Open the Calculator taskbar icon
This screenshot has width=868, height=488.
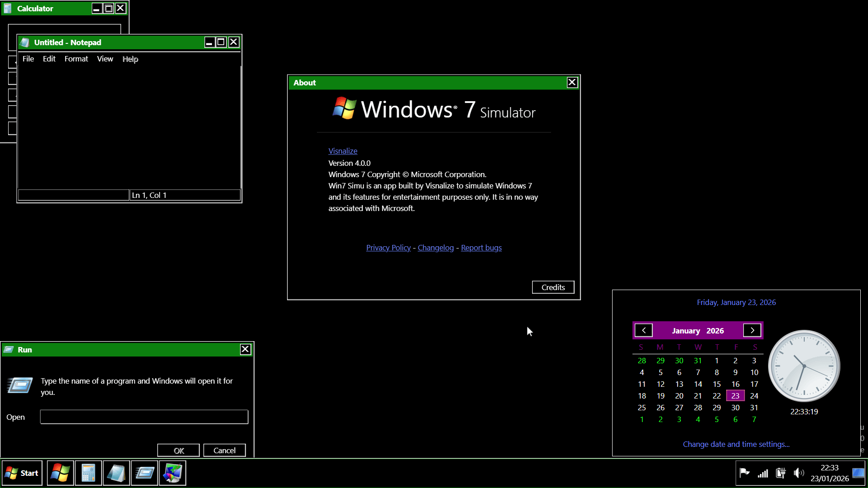click(x=88, y=473)
